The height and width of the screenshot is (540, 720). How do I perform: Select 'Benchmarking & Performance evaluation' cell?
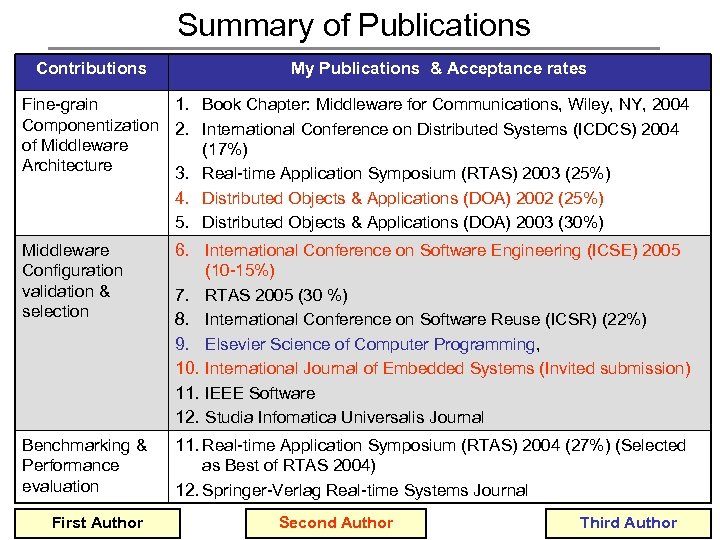point(92,466)
